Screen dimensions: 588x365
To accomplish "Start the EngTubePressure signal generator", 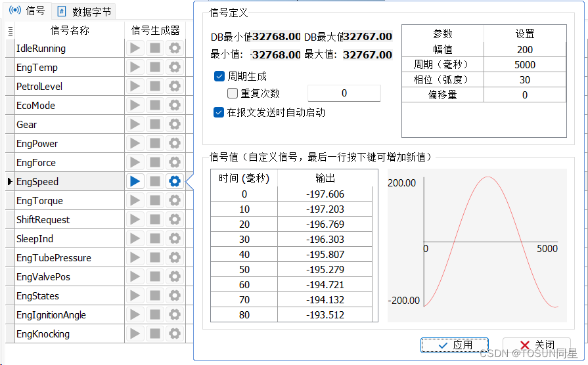I will pos(135,258).
